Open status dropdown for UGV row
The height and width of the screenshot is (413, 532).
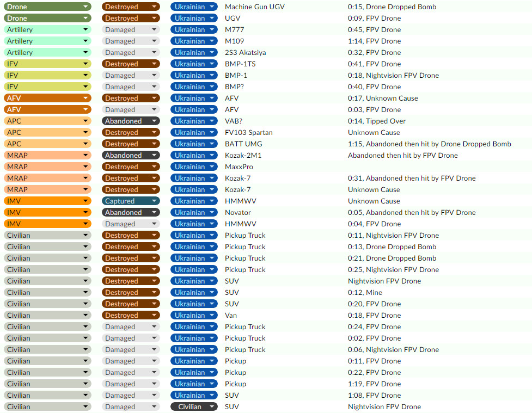click(x=131, y=19)
